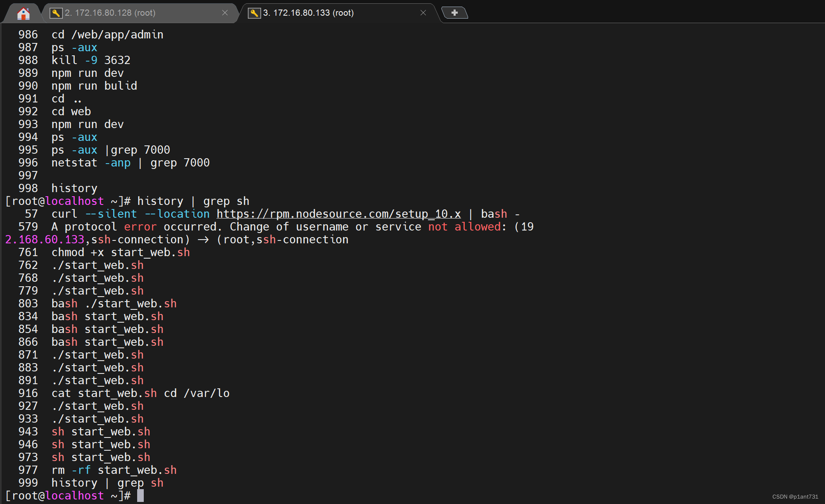Click the terminal cursor at the bottom prompt

[x=140, y=495]
